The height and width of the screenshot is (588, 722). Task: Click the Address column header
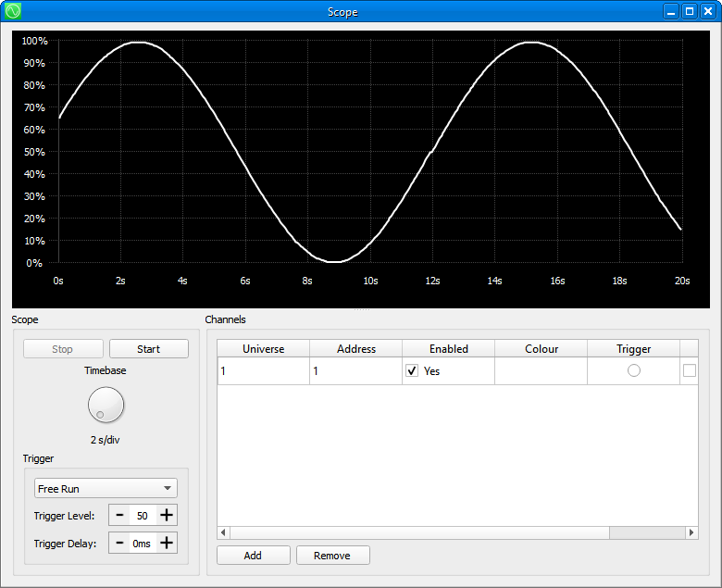point(355,349)
